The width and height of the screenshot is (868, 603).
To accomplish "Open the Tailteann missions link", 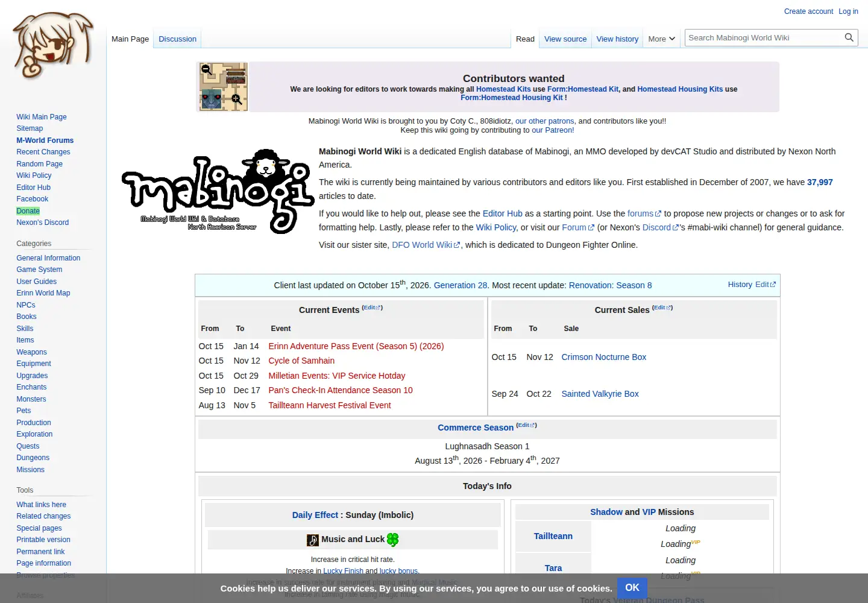I will point(553,536).
